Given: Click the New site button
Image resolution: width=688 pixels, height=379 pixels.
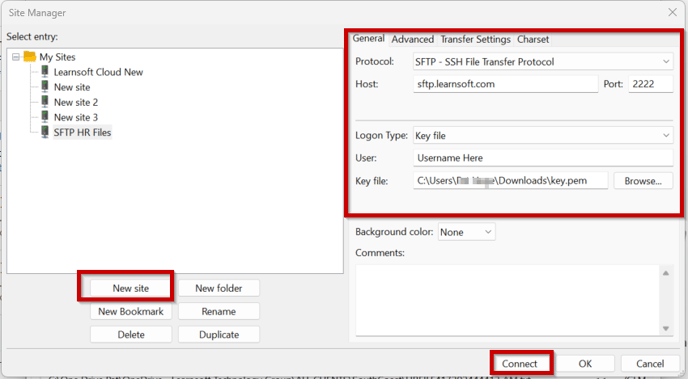Looking at the screenshot, I should tap(131, 288).
